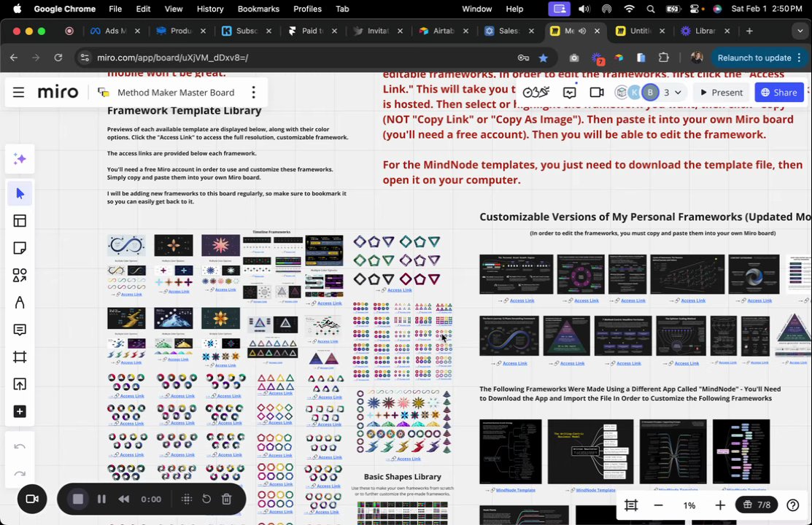The image size is (812, 525).
Task: Open the 7/8 learning center counter
Action: coord(757,505)
